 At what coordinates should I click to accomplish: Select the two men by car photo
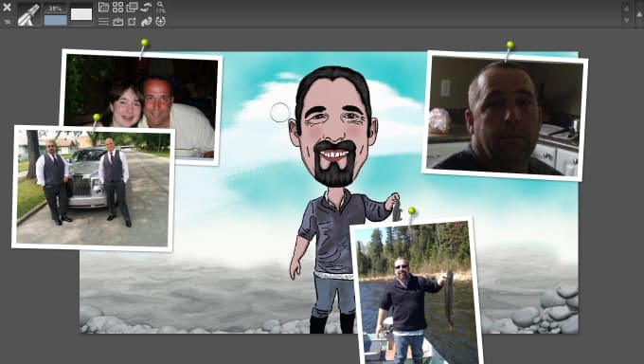94,189
